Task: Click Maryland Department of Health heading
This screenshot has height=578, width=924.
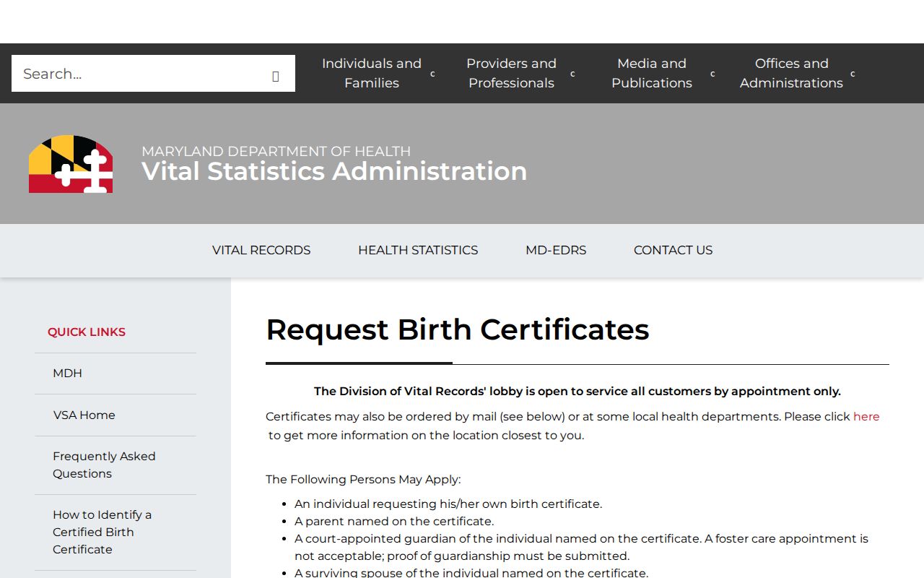Action: point(276,151)
